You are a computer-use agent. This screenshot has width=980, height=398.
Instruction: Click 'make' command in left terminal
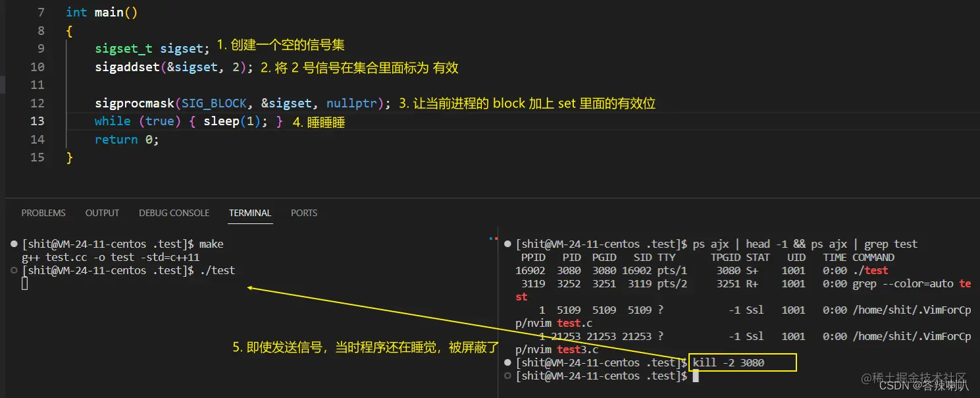click(211, 244)
